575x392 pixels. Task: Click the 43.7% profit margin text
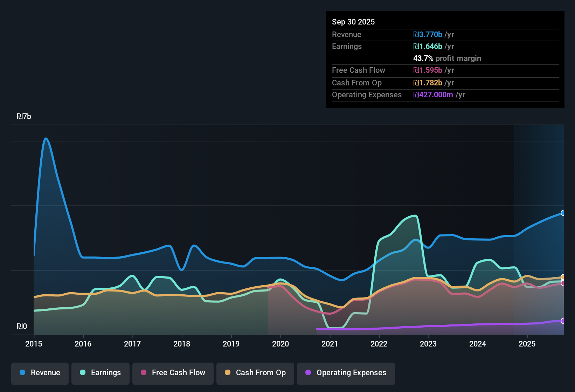[447, 58]
